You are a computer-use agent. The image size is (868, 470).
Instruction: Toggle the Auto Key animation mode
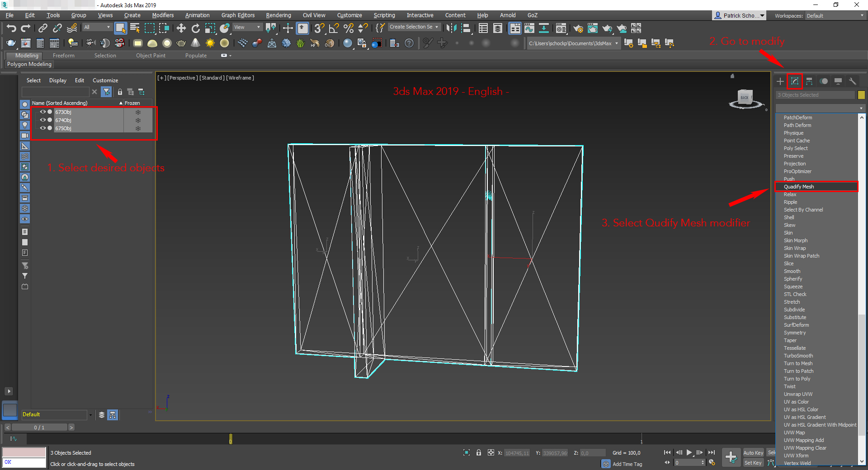pyautogui.click(x=753, y=453)
